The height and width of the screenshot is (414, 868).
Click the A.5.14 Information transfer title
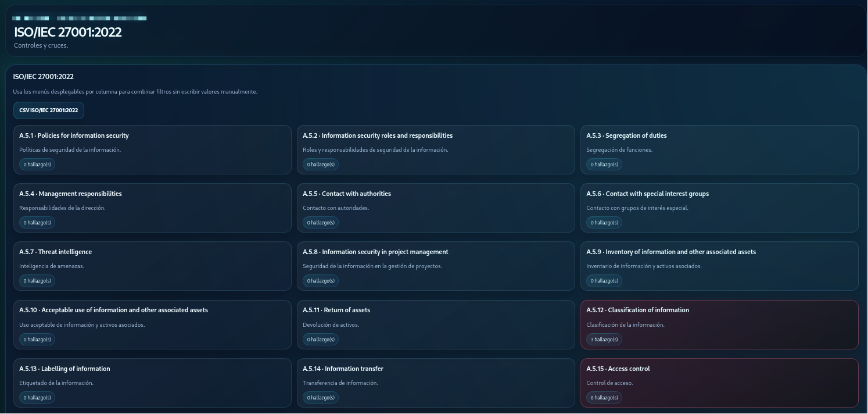pyautogui.click(x=343, y=369)
